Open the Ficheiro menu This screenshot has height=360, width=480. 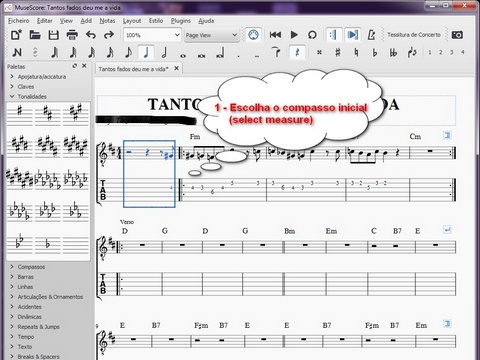click(x=19, y=21)
